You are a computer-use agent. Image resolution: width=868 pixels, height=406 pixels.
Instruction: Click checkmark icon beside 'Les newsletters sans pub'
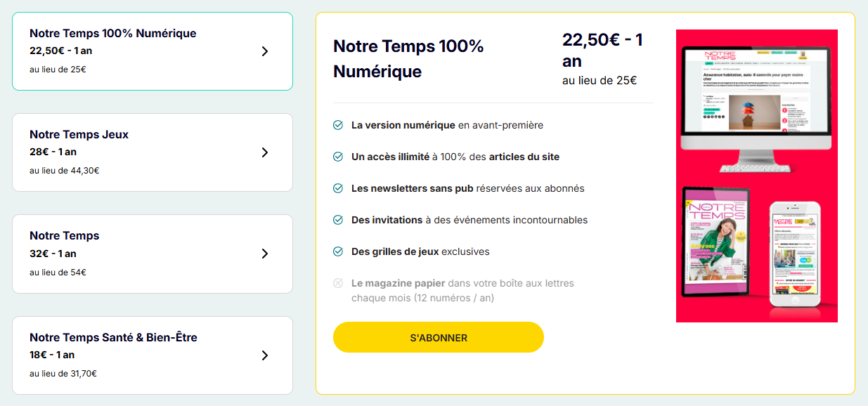(338, 188)
